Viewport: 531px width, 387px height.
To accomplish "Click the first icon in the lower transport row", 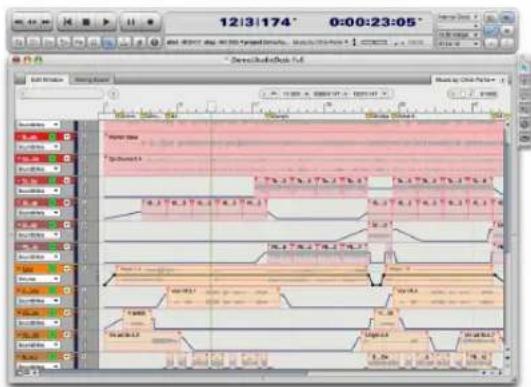I will (19, 42).
